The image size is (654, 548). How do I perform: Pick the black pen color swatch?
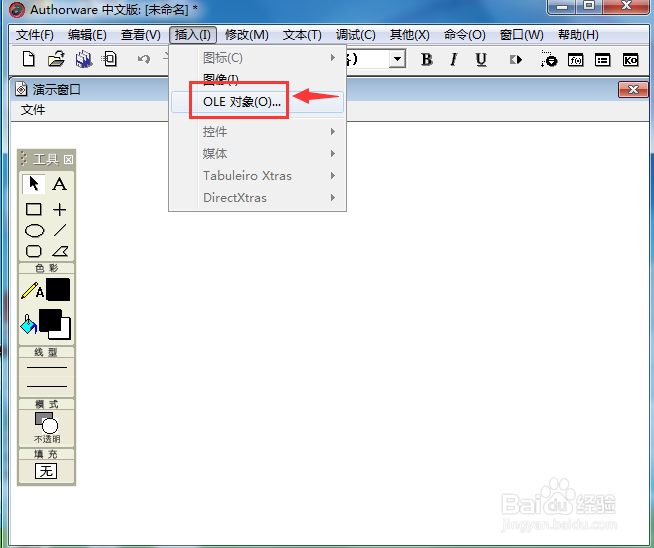58,289
